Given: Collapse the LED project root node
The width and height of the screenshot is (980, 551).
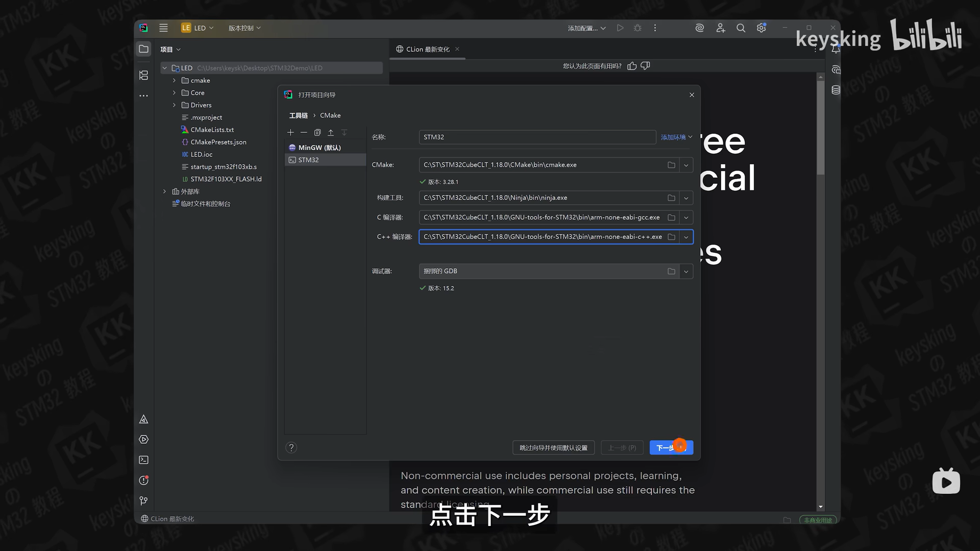Looking at the screenshot, I should [164, 68].
